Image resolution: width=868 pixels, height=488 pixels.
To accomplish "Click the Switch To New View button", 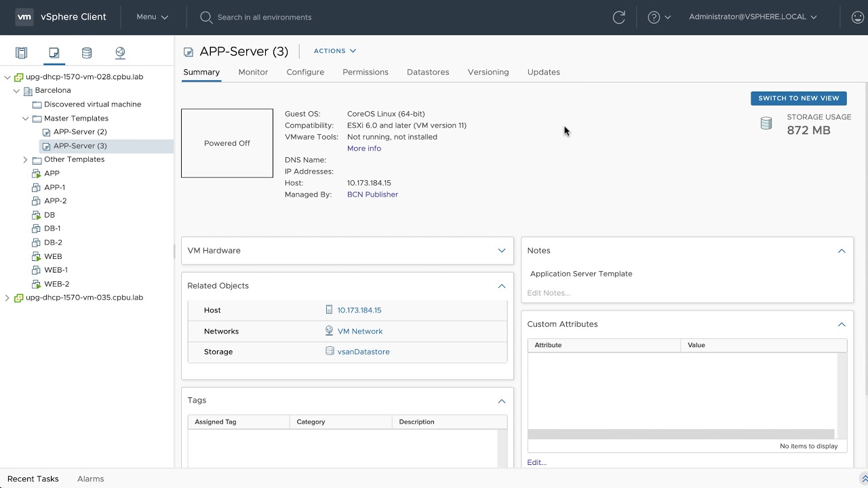I will coord(798,98).
